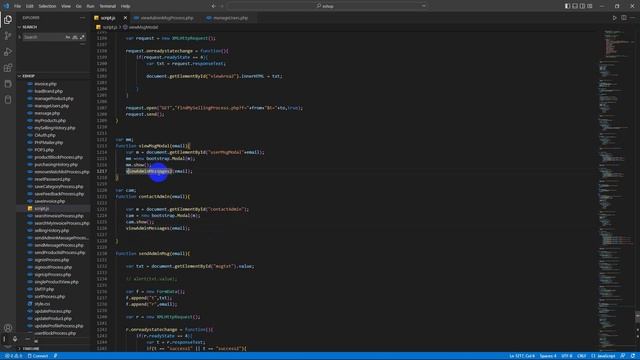
Task: Click the JavaScript language mode entry
Action: pyautogui.click(x=603, y=356)
